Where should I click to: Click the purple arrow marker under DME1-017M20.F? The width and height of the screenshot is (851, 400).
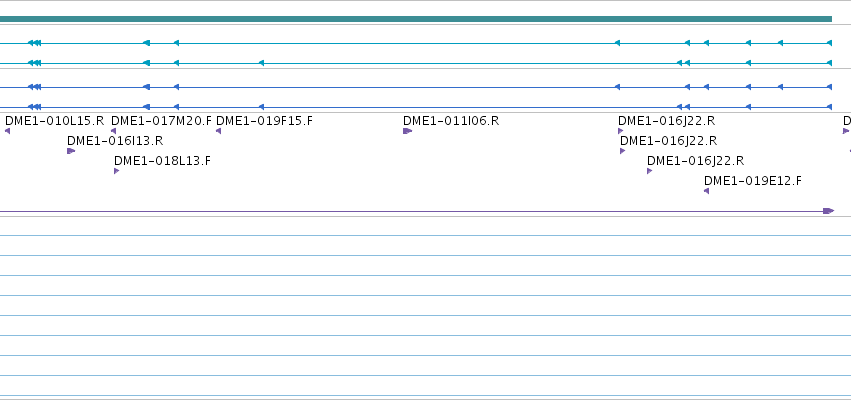click(113, 131)
